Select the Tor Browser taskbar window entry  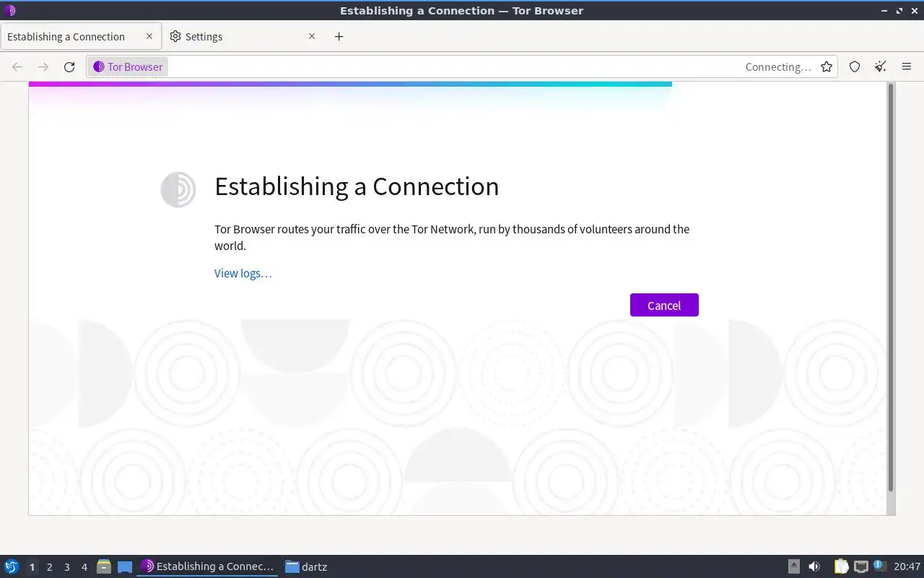point(207,566)
